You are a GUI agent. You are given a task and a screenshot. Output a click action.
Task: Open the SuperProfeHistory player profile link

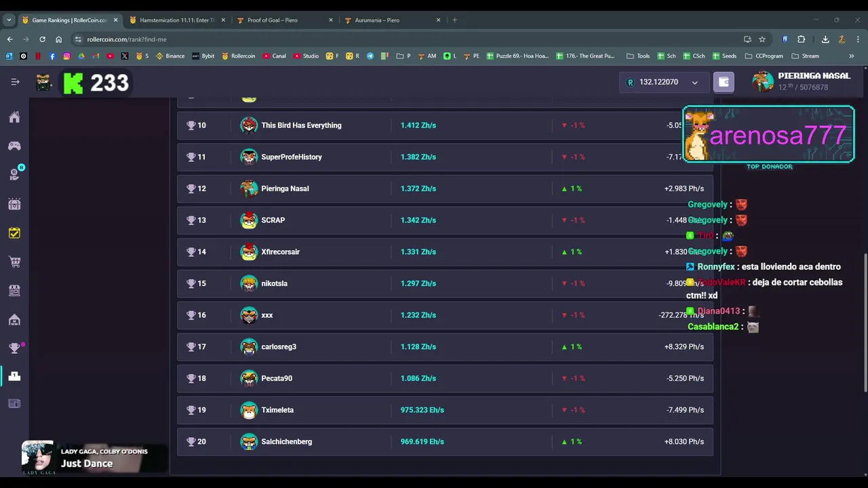coord(292,157)
